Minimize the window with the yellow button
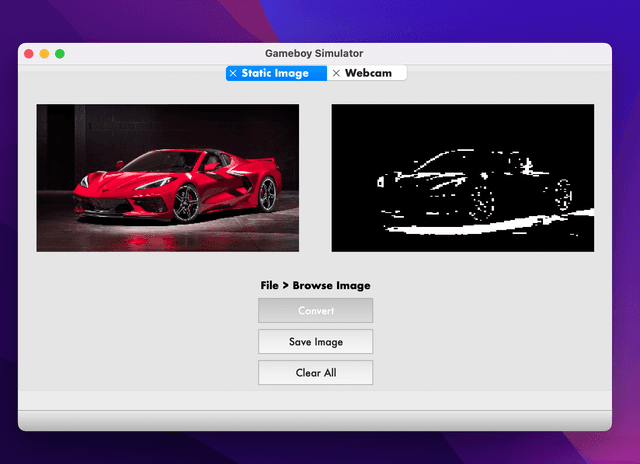The height and width of the screenshot is (464, 640). 44,54
